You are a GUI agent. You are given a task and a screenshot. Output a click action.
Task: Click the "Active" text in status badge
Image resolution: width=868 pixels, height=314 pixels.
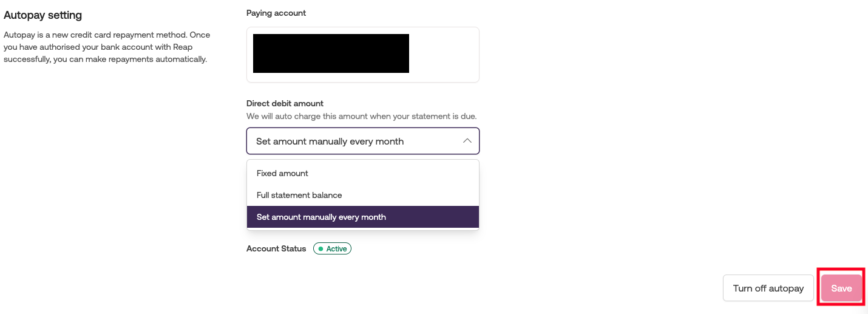336,249
